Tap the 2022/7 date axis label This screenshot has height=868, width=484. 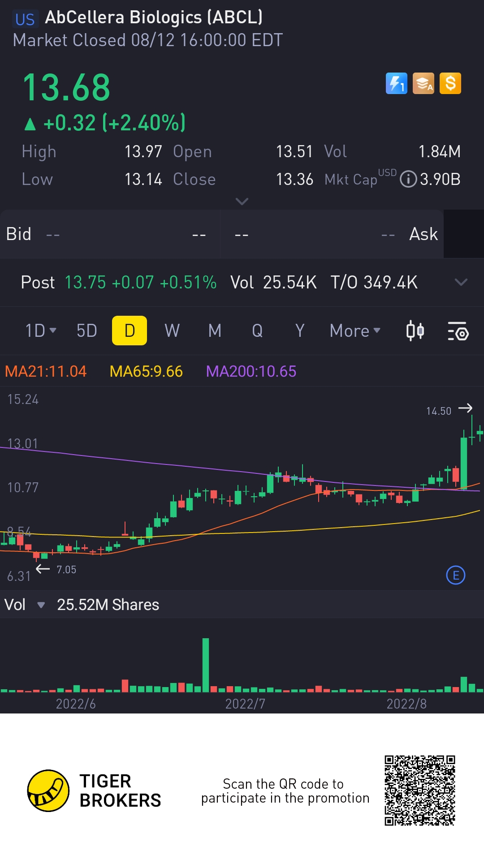click(245, 704)
